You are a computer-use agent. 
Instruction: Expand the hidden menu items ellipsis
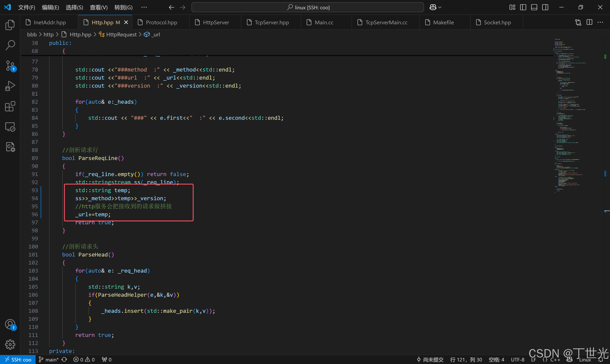[144, 7]
